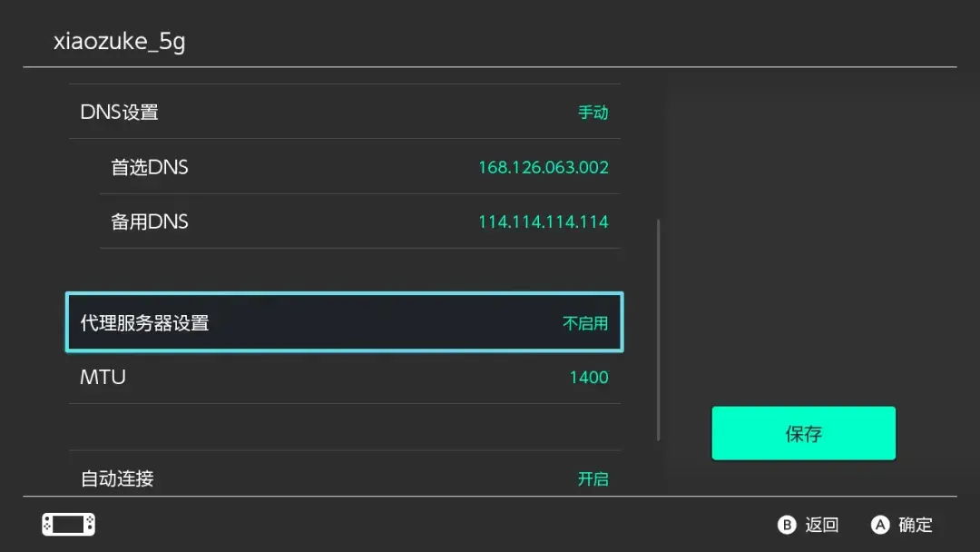
Task: Toggle the 不启用 proxy disabled value
Action: [x=585, y=323]
